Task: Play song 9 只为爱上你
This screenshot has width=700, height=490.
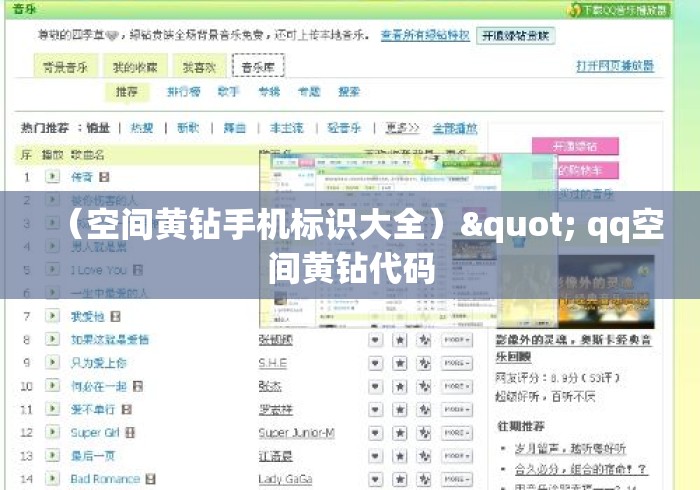Action: [x=52, y=362]
